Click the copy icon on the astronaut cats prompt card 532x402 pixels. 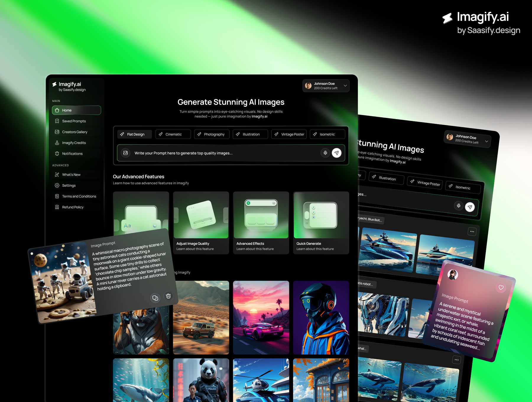click(155, 298)
